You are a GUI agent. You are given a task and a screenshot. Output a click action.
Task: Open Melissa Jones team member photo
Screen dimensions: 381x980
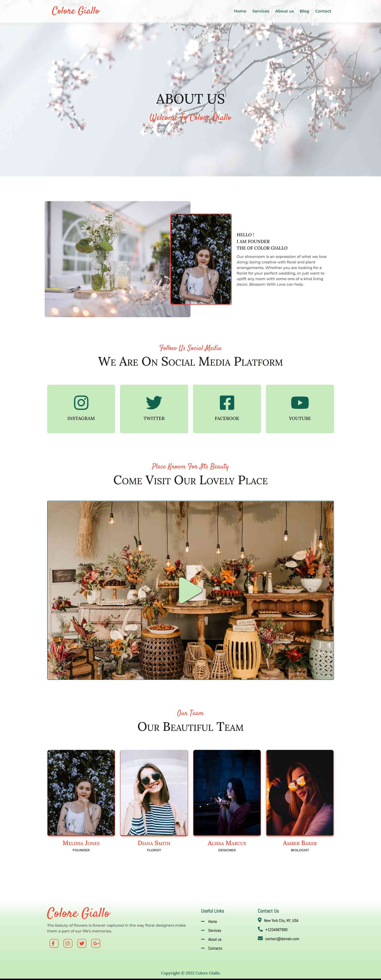81,793
